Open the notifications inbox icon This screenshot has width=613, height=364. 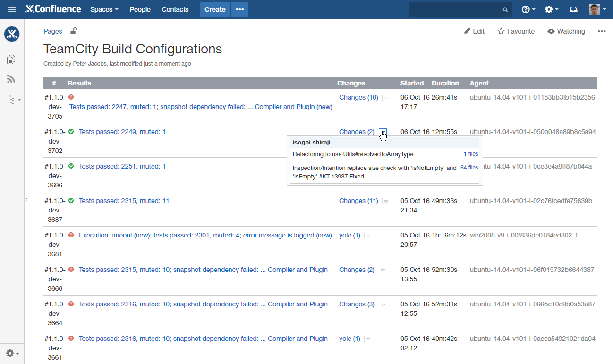point(573,9)
